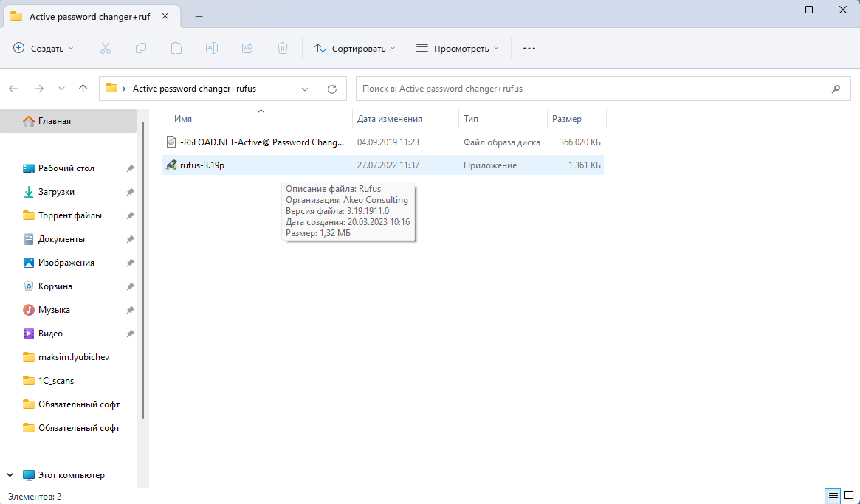Click the Share icon in toolbar
This screenshot has width=860, height=504.
[247, 48]
